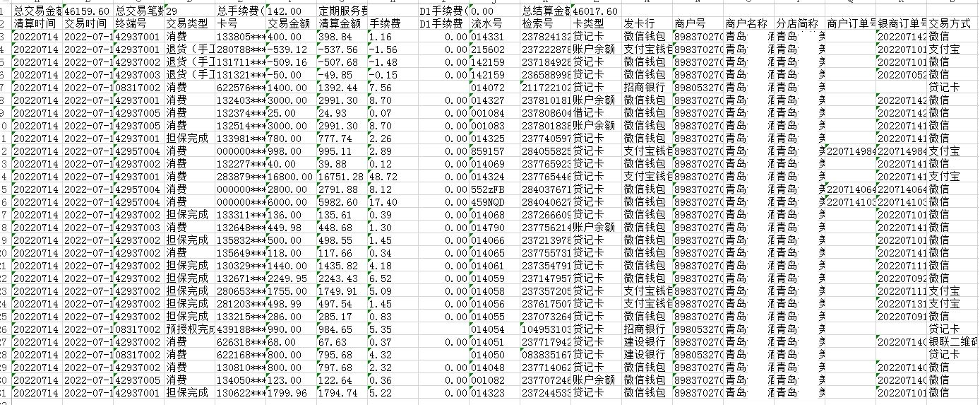The width and height of the screenshot is (980, 405).
Task: Select the settlement amount cell 1794.74
Action: pyautogui.click(x=341, y=393)
